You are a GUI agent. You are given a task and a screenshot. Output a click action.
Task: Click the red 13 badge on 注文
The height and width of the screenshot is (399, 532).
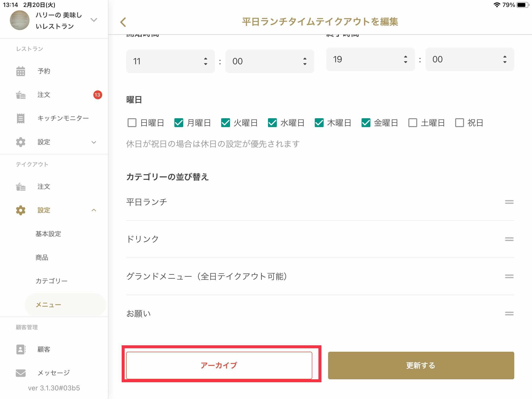pos(98,95)
